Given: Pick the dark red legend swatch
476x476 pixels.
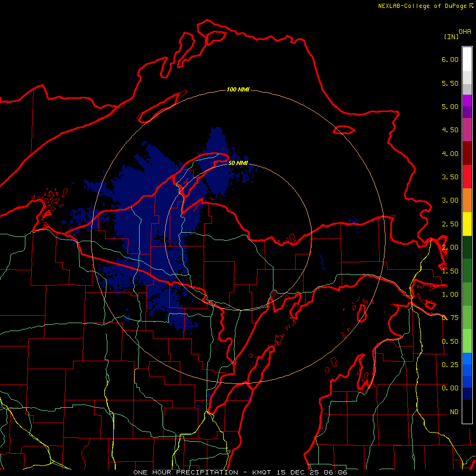Looking at the screenshot, I should coord(467,153).
